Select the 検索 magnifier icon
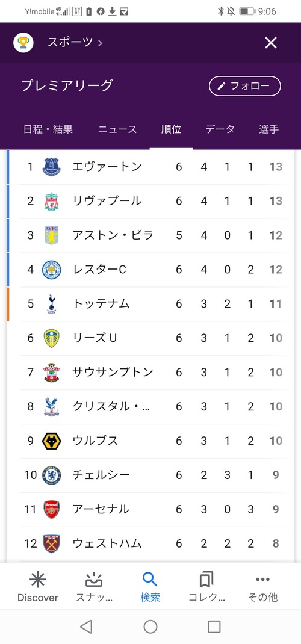This screenshot has height=644, width=301. coord(150,580)
